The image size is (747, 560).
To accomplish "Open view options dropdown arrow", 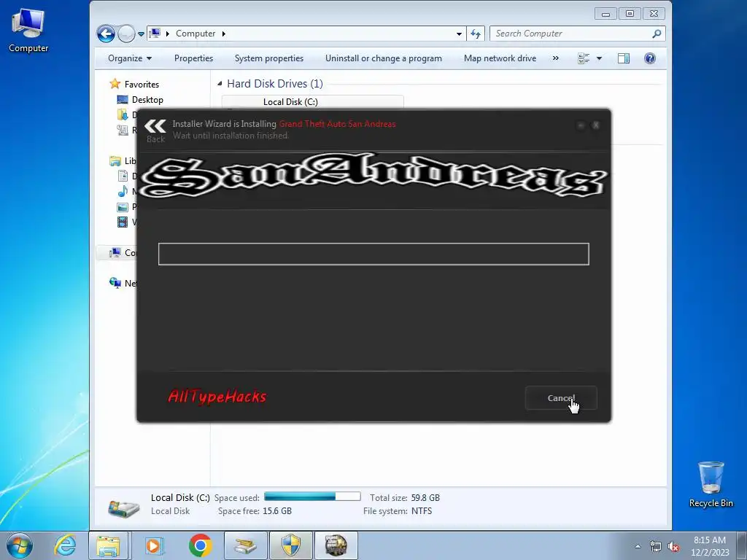I will [x=600, y=58].
